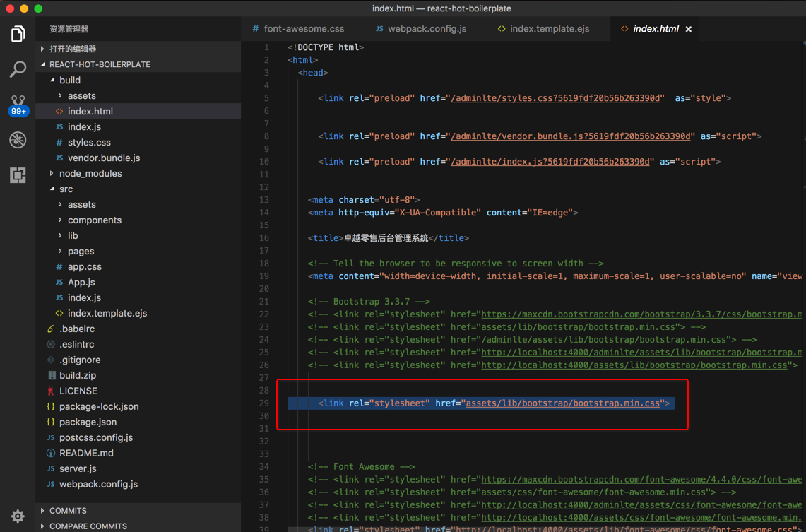Collapse the build folder
This screenshot has height=532, width=806.
pos(69,80)
